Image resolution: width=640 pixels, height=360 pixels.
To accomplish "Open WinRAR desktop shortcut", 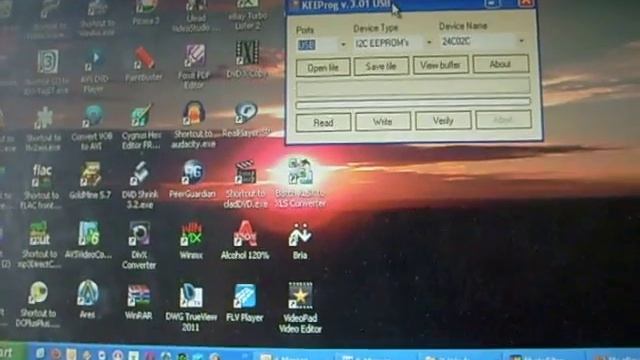I will point(138,302).
